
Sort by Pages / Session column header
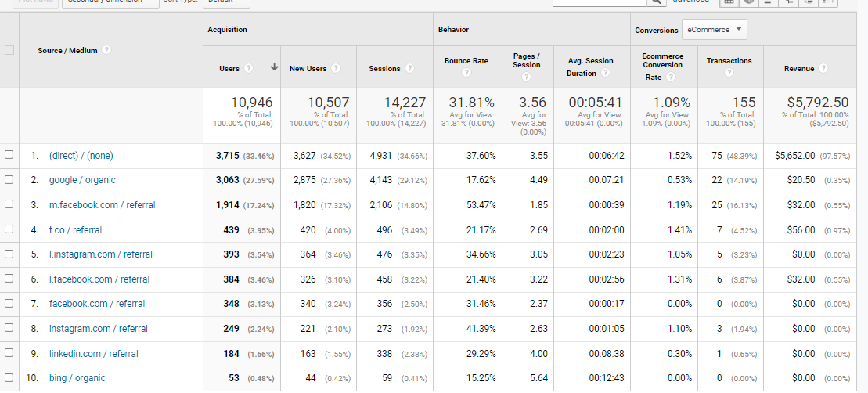point(527,60)
